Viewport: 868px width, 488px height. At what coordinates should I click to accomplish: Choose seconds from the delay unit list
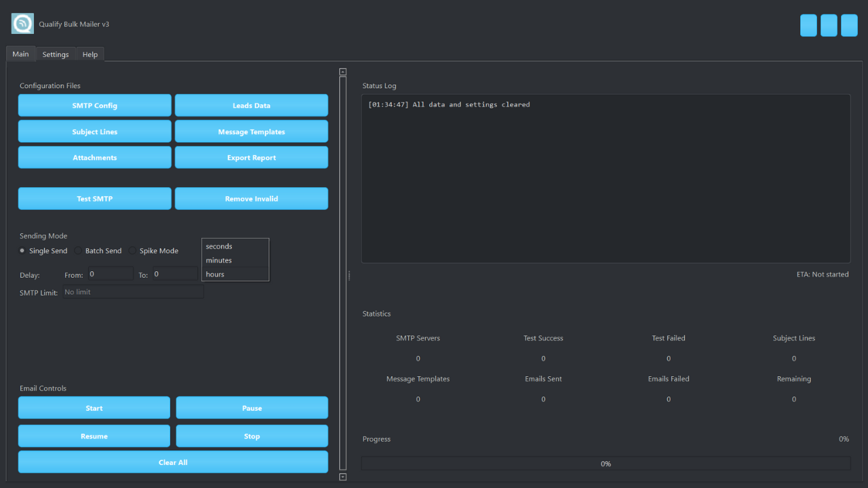(x=235, y=246)
